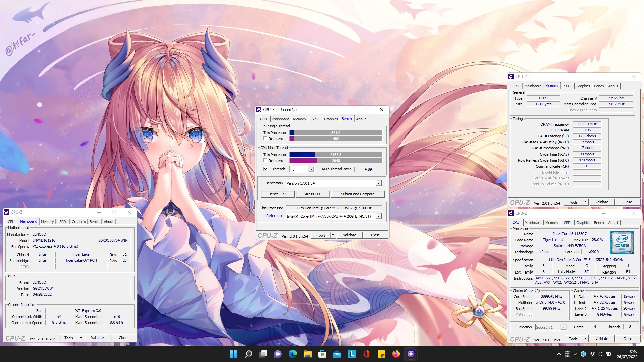Image resolution: width=644 pixels, height=362 pixels.
Task: Open Memory tab in Bench window
Action: click(x=299, y=119)
